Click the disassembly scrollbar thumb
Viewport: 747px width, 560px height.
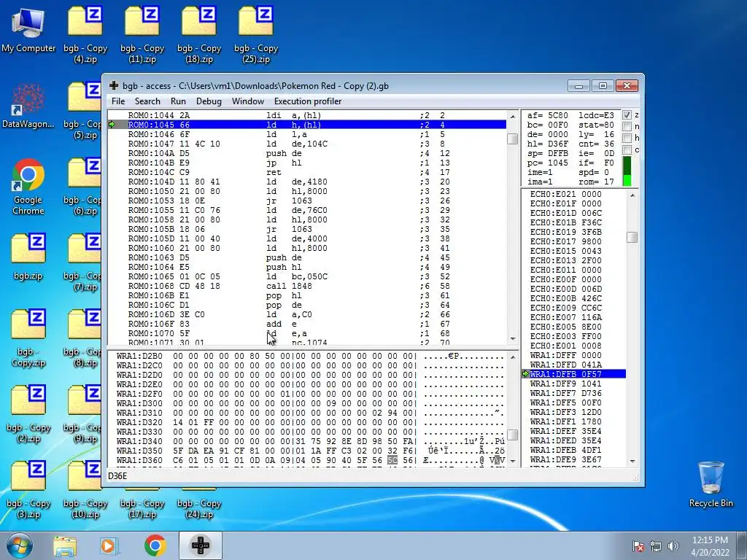pos(513,139)
